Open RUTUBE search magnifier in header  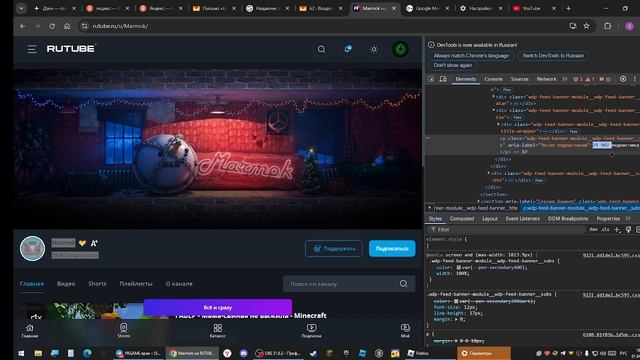coord(322,49)
